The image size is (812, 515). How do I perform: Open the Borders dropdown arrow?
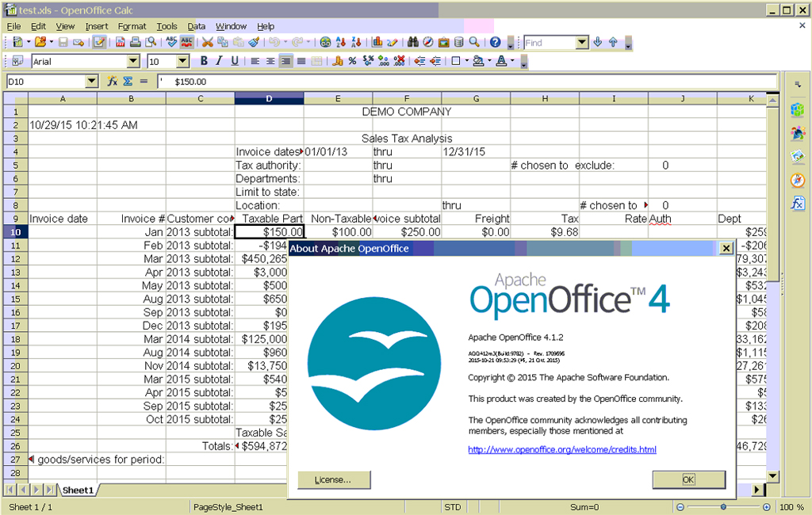pyautogui.click(x=466, y=61)
